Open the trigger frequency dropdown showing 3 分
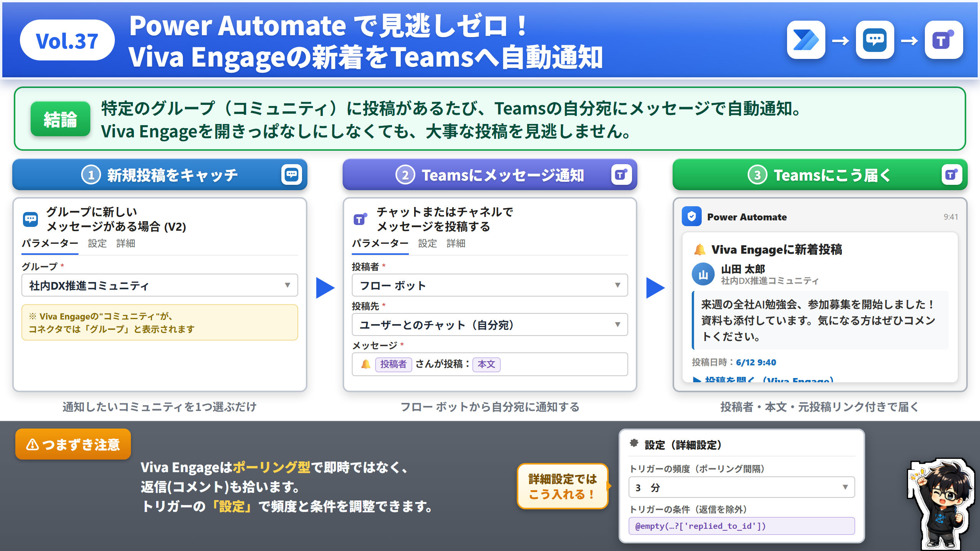This screenshot has height=551, width=980. [742, 487]
